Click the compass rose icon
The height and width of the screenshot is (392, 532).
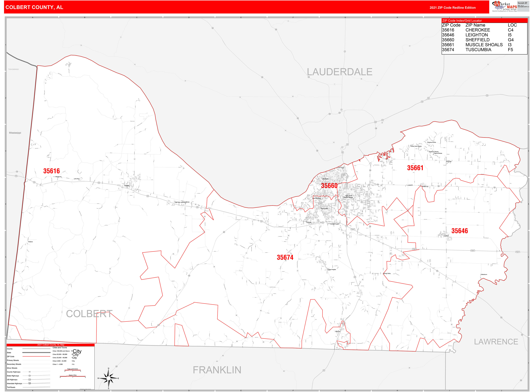click(x=108, y=378)
